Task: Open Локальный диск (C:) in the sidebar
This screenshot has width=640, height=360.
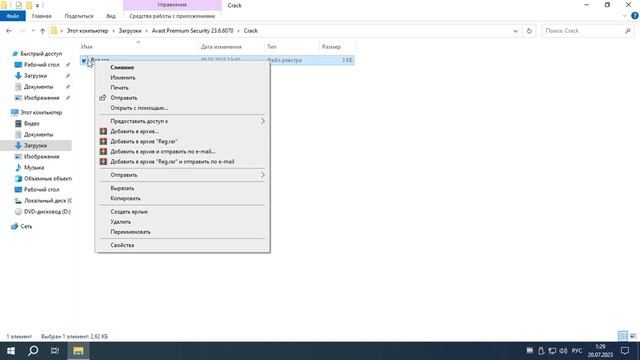Action: coord(48,201)
